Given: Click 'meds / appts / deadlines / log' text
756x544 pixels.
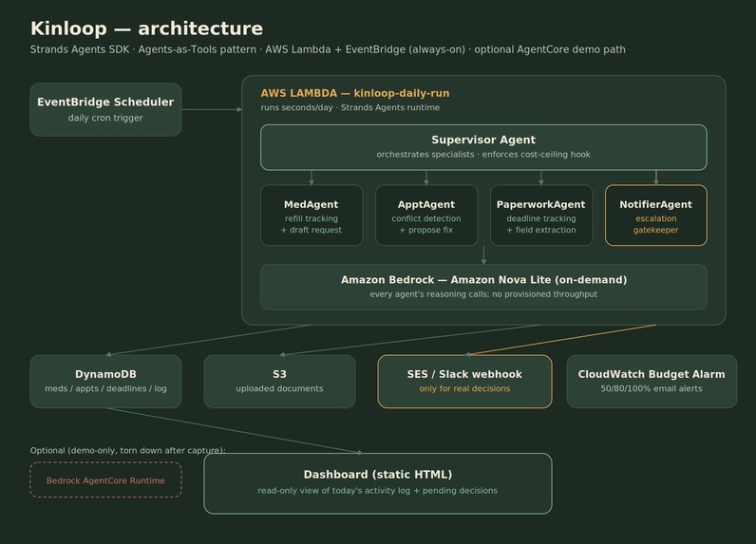Looking at the screenshot, I should tap(105, 388).
